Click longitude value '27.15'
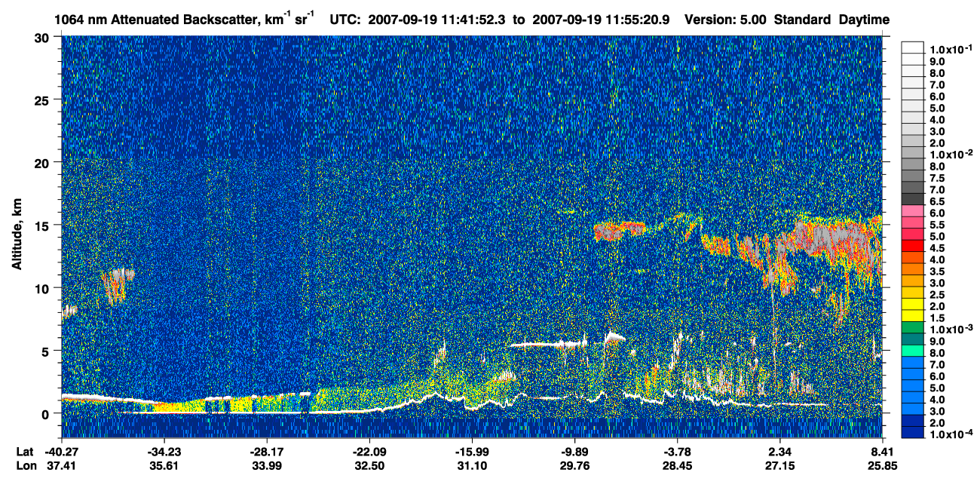The width and height of the screenshot is (980, 503). pyautogui.click(x=779, y=465)
